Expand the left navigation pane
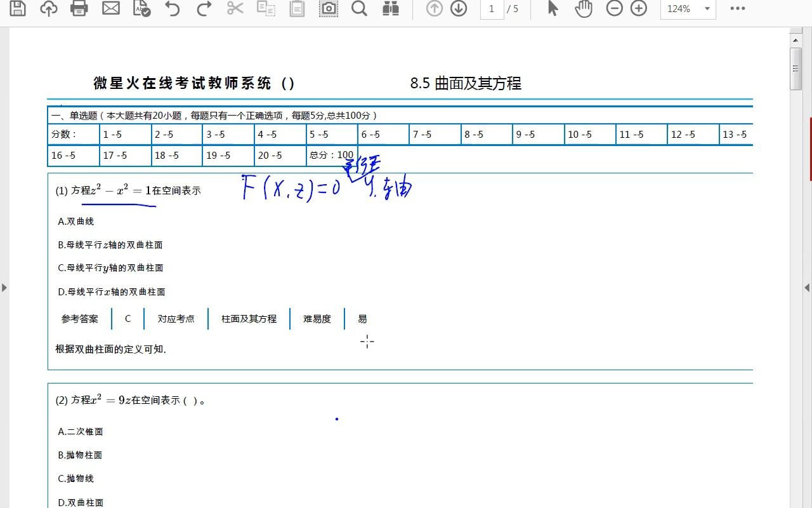 [4, 287]
